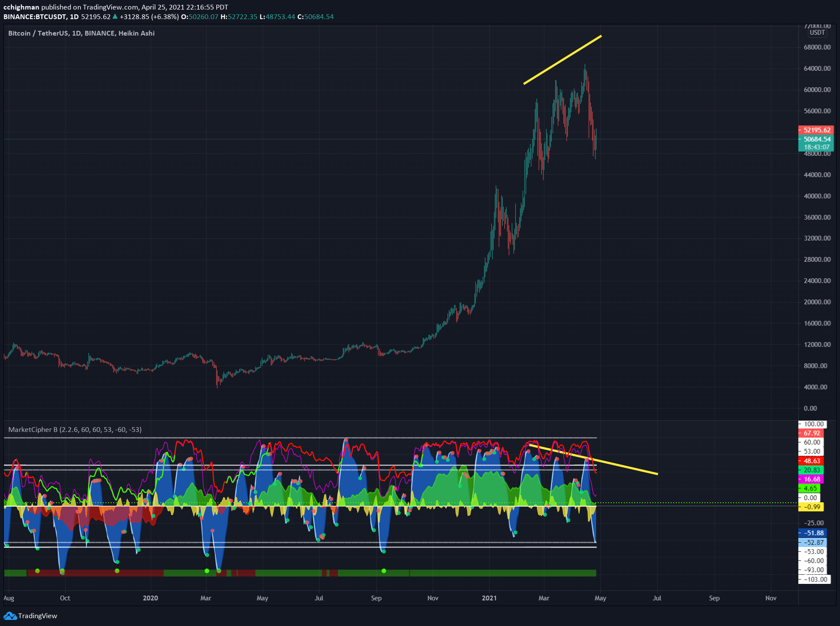Click the 12000.00 price axis label
Image resolution: width=840 pixels, height=626 pixels.
(817, 344)
